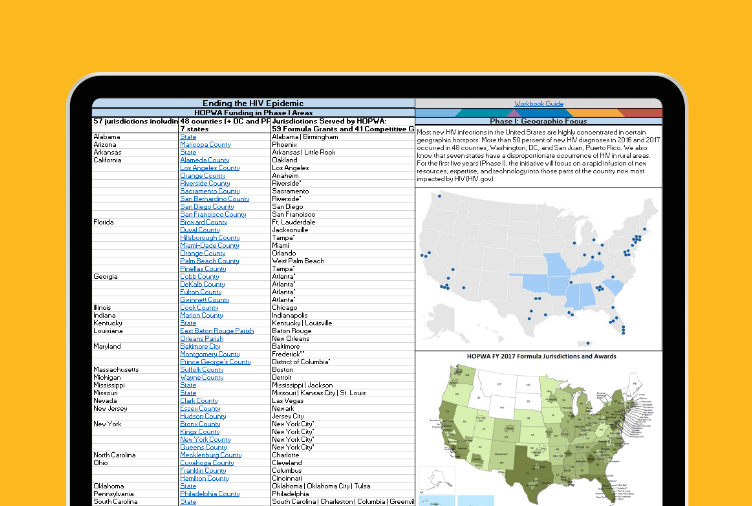Screen dimensions: 752x506
Task: Follow the Philadelphia County link
Action: tap(210, 494)
